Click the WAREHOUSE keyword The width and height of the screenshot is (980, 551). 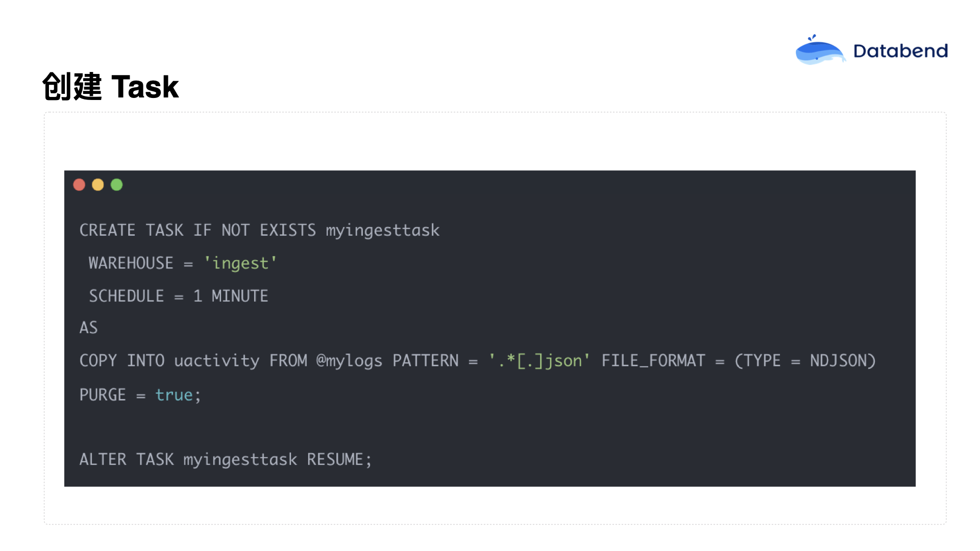pos(131,263)
